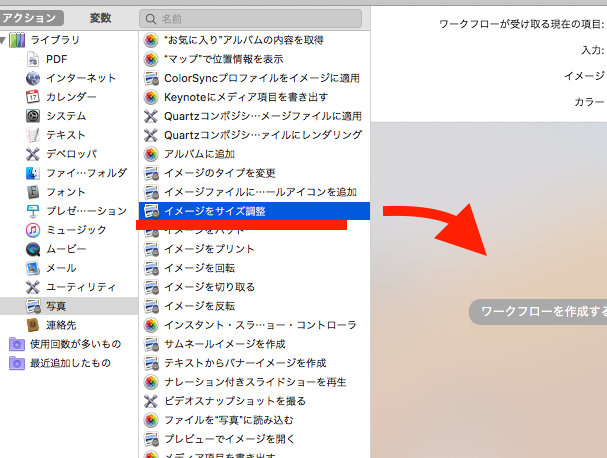Image resolution: width=607 pixels, height=458 pixels.
Task: Click the search magnifier icon
Action: pos(151,19)
